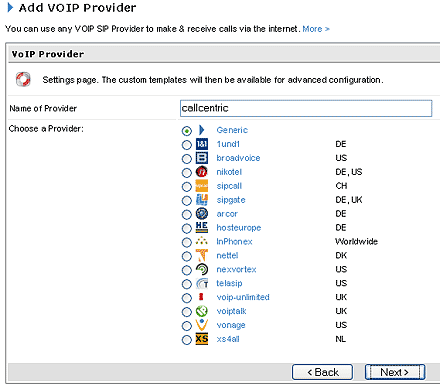Image resolution: width=440 pixels, height=386 pixels.
Task: Choose the nexvortex radio button
Action: click(187, 270)
